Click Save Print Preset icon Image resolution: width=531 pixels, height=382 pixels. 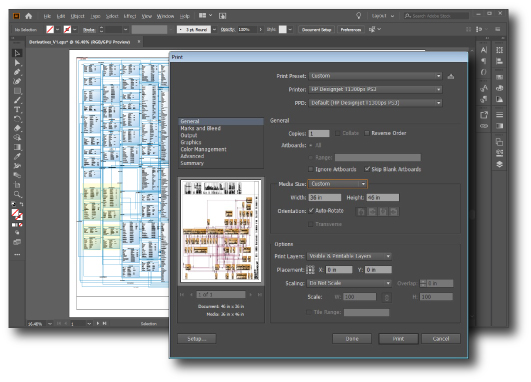(451, 76)
